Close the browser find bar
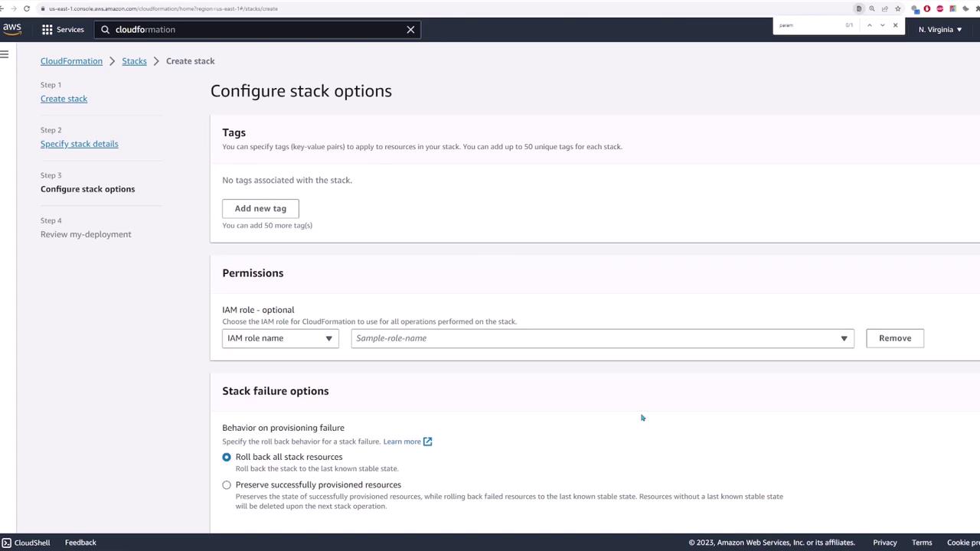Screen dimensions: 980x551 tap(895, 25)
